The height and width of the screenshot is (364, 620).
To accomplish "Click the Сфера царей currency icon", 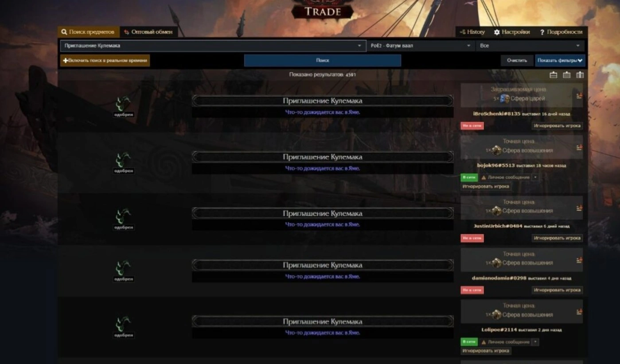I will point(505,98).
